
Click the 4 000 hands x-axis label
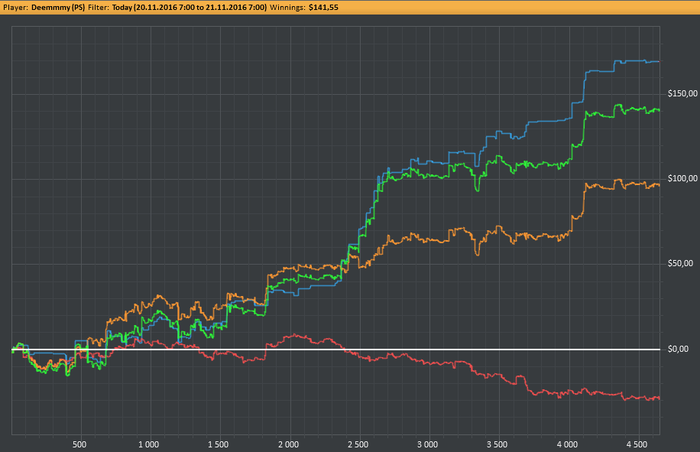click(x=567, y=444)
